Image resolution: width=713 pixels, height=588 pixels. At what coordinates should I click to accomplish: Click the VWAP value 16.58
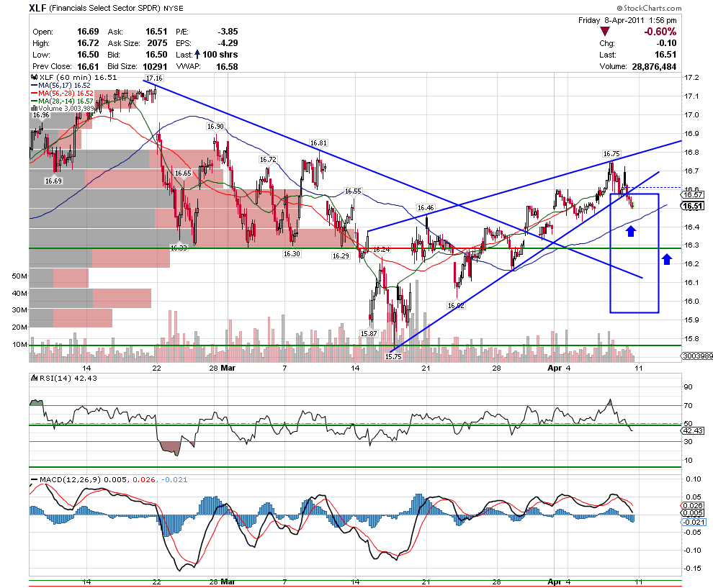(227, 66)
